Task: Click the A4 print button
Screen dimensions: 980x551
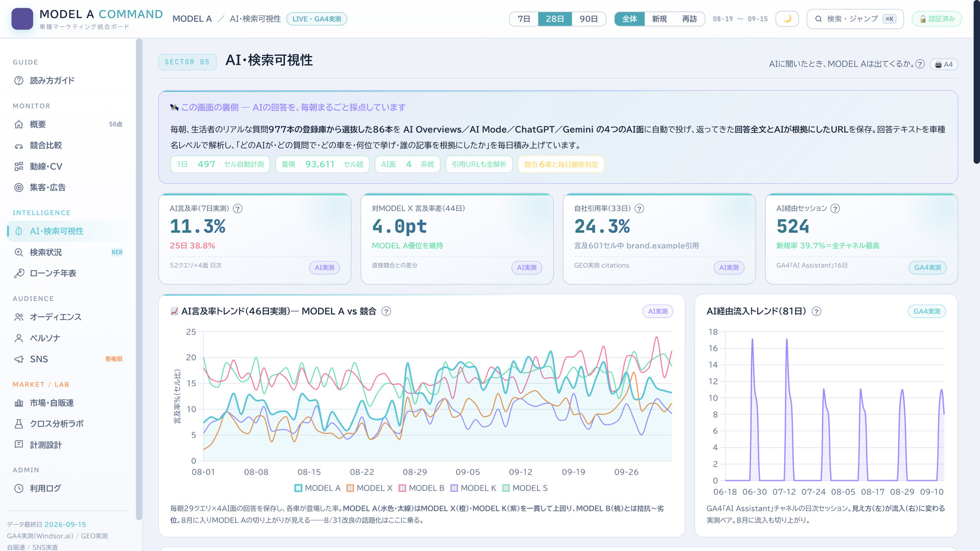Action: click(944, 64)
